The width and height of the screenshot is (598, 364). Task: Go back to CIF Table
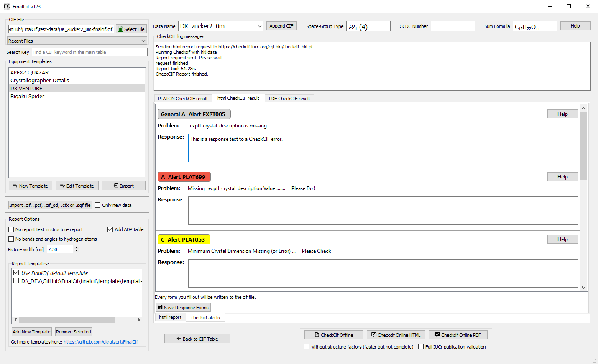pos(197,339)
